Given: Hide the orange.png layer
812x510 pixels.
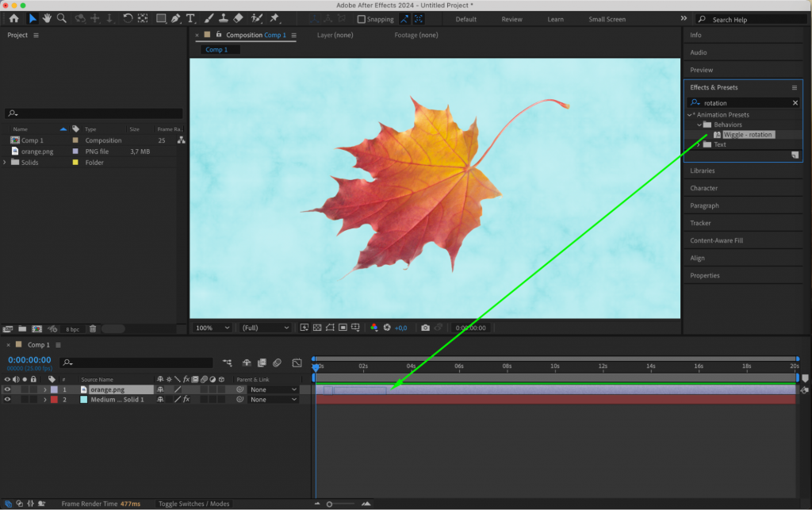Looking at the screenshot, I should [x=7, y=389].
